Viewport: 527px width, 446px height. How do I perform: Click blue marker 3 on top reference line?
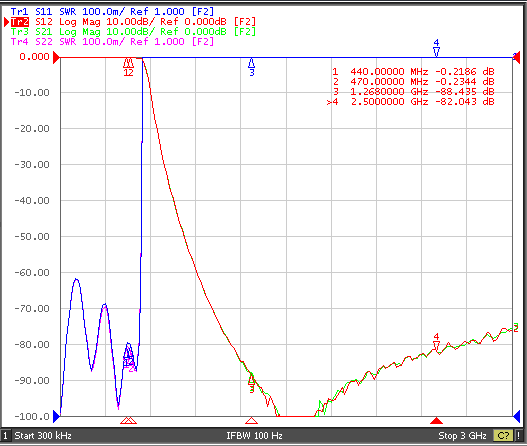pos(252,67)
